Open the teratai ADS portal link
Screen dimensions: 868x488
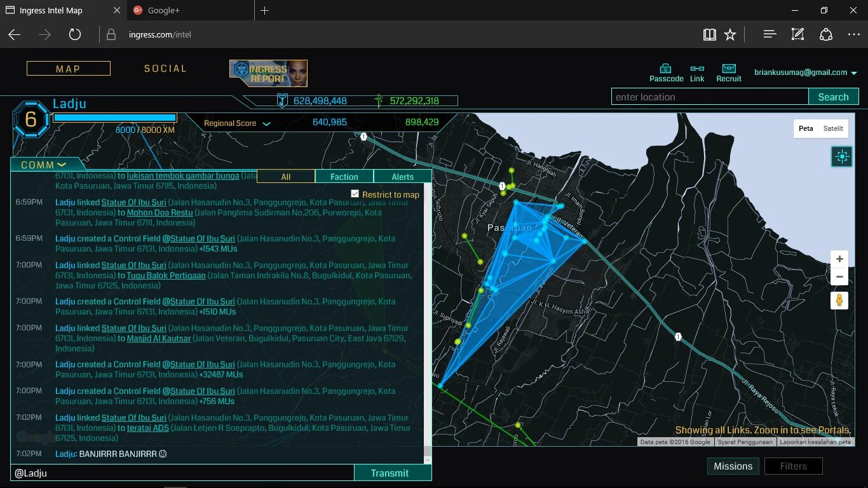tap(148, 428)
